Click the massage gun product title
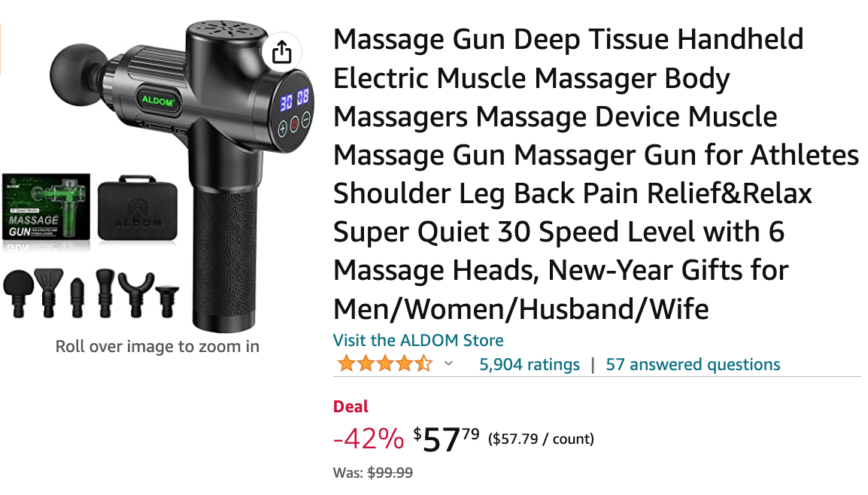Viewport: 868px width, 495px height. pos(596,174)
